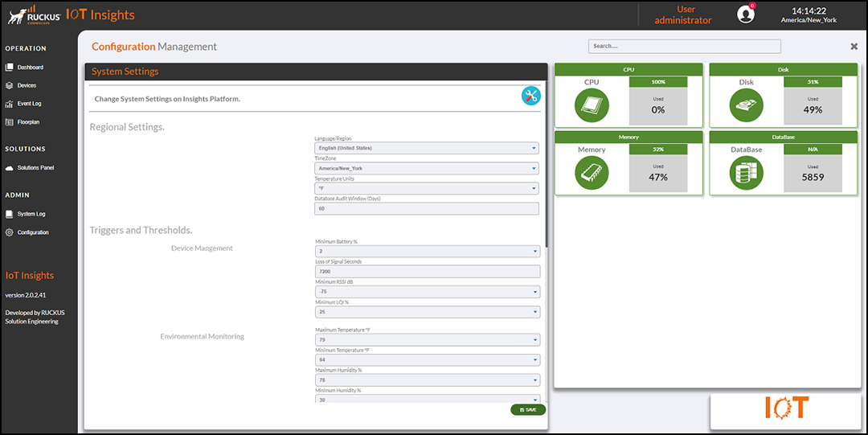868x435 pixels.
Task: Open the Floorplan sidebar item
Action: tap(23, 122)
